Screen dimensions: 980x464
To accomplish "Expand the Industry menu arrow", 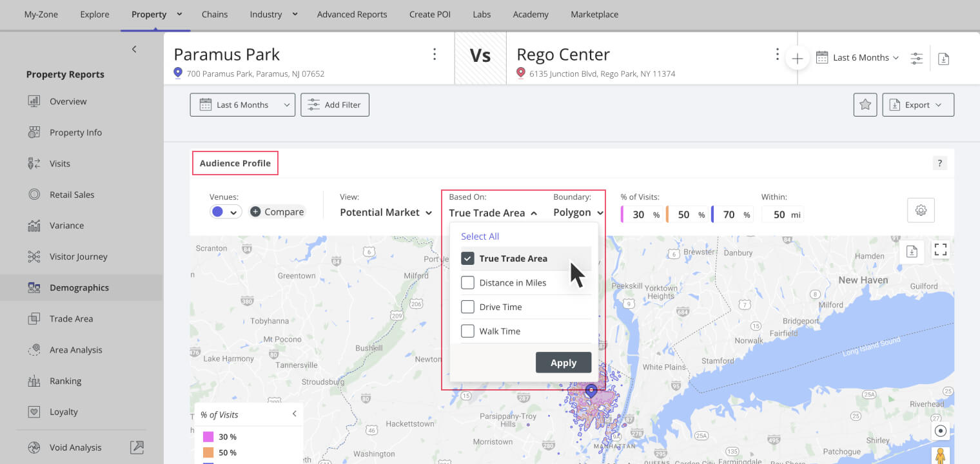I will pos(295,14).
